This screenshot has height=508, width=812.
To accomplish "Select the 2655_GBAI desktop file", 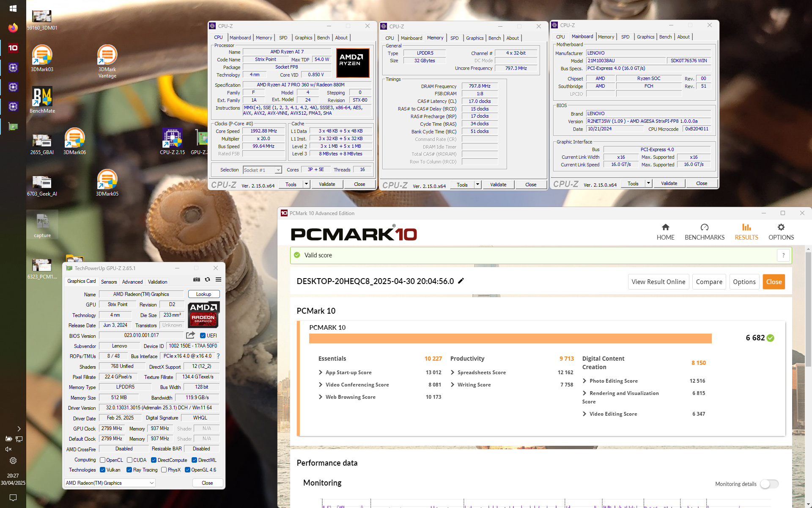I will (x=42, y=144).
